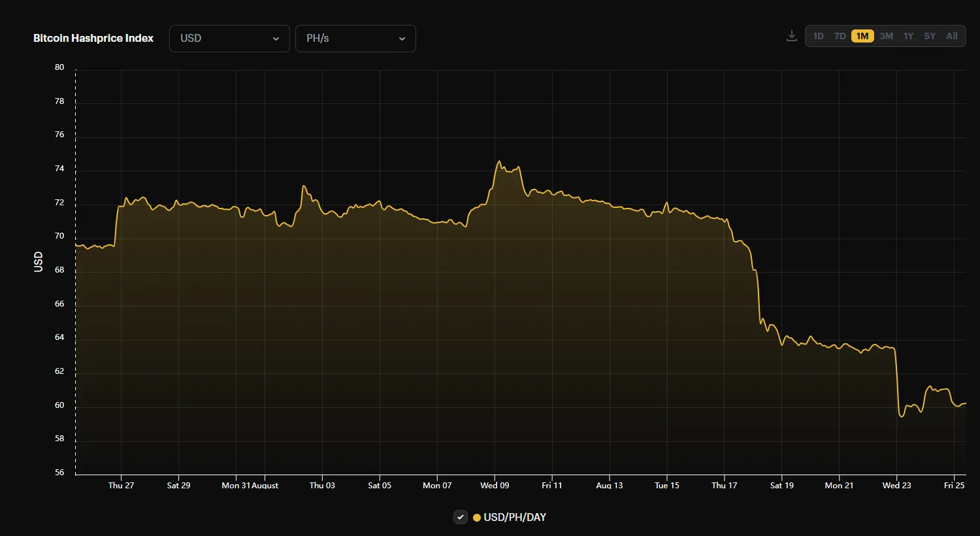Image resolution: width=980 pixels, height=536 pixels.
Task: Switch to the 1D time range tab
Action: (x=818, y=36)
